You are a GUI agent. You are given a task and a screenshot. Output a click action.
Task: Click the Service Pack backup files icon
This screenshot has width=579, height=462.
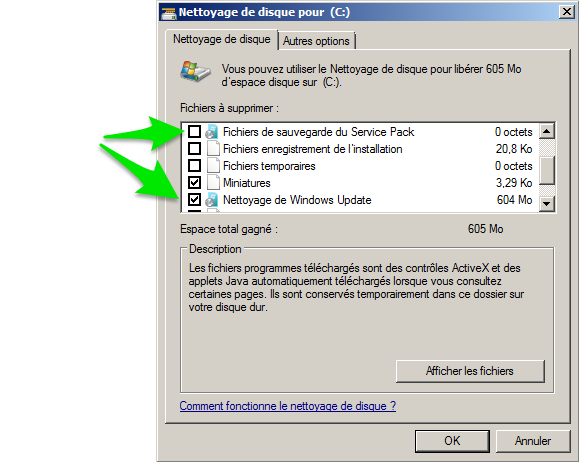click(212, 132)
